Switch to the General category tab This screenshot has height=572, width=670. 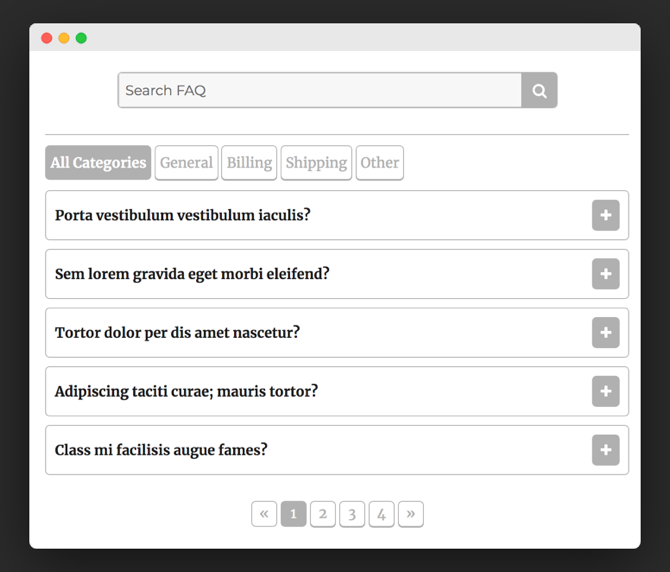(186, 163)
